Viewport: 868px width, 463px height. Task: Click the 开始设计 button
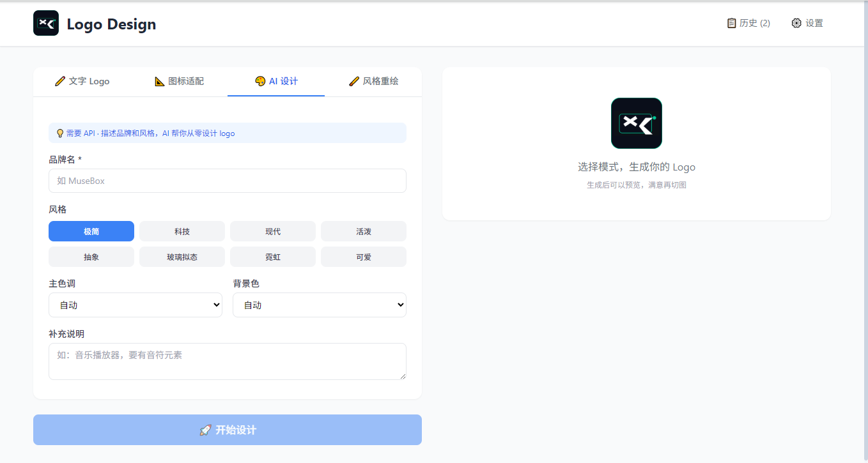(228, 430)
